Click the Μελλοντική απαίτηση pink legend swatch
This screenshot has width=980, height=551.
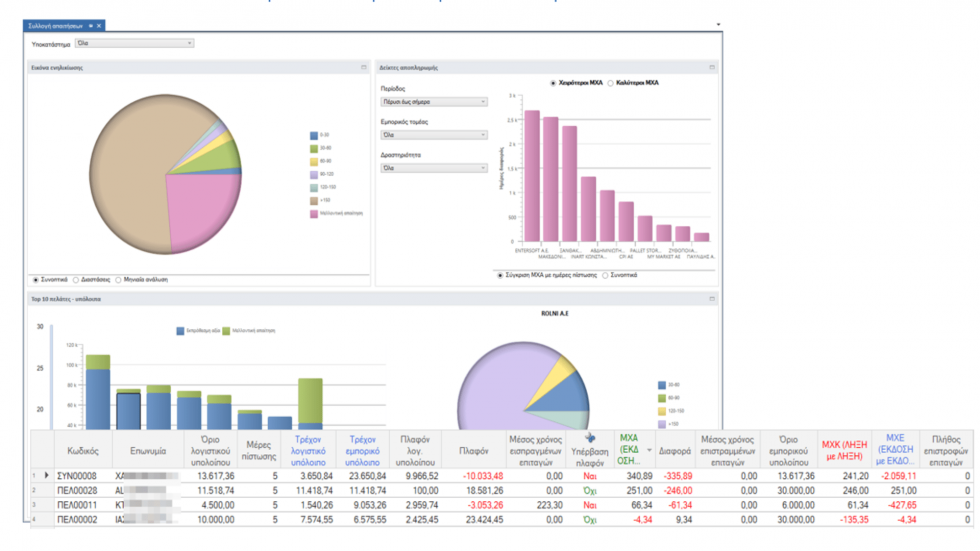(314, 214)
